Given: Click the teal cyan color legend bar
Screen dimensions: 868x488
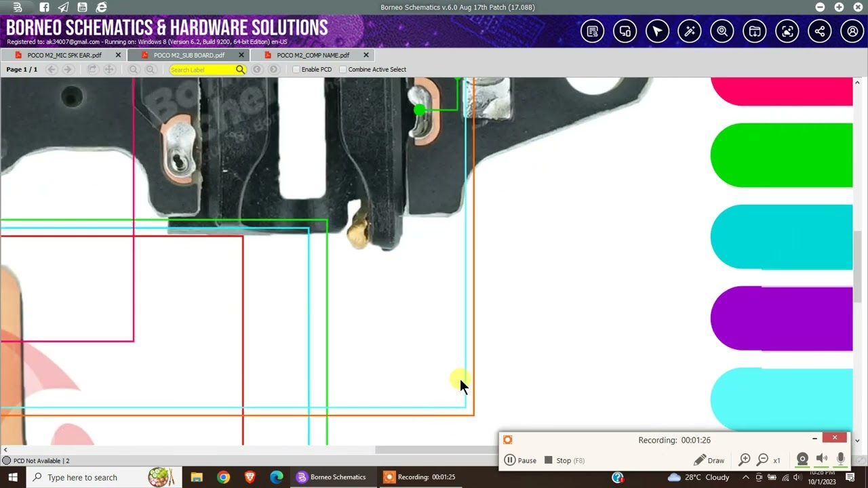Looking at the screenshot, I should [x=781, y=237].
